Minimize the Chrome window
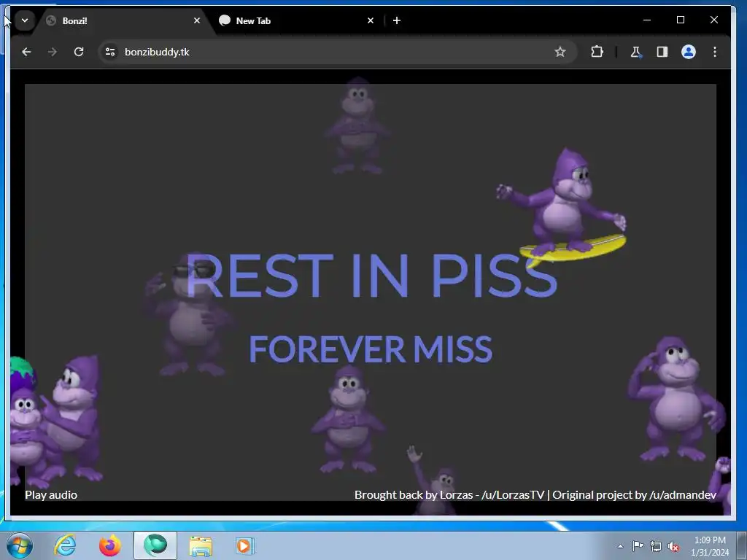The width and height of the screenshot is (747, 560). 647,20
